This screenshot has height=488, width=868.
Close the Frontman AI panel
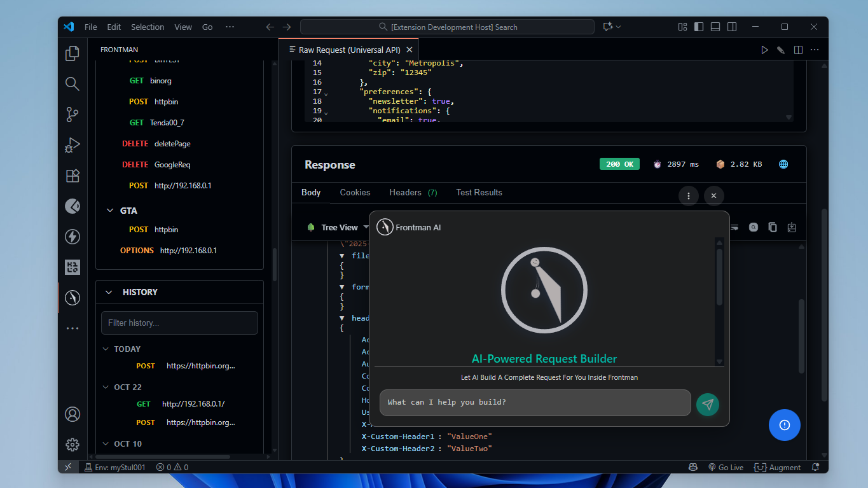coord(713,196)
